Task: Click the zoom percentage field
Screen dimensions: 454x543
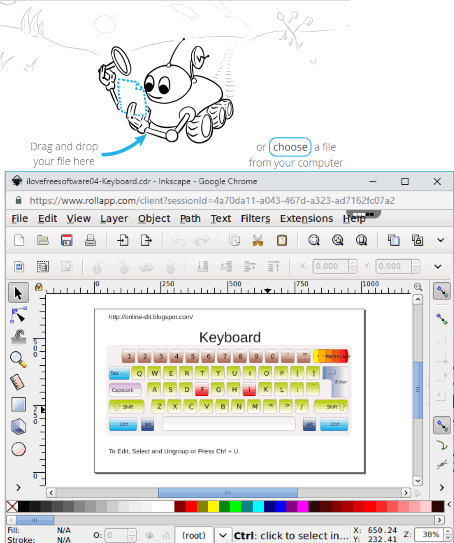Action: [429, 535]
